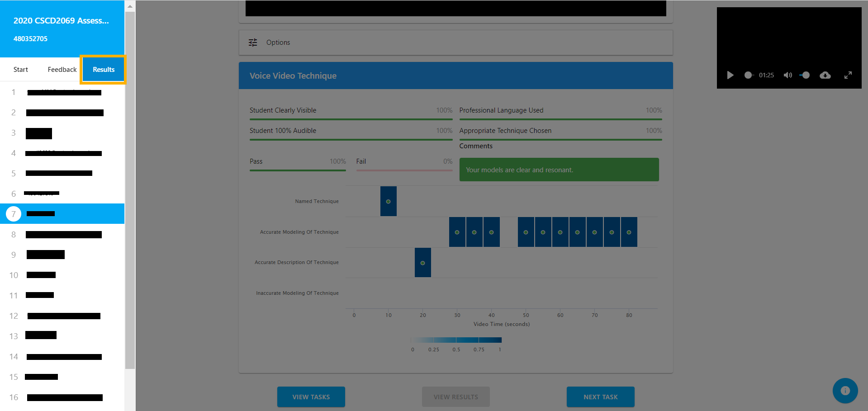Select student row 6 in the list
Image resolution: width=868 pixels, height=411 pixels.
pyautogui.click(x=62, y=194)
